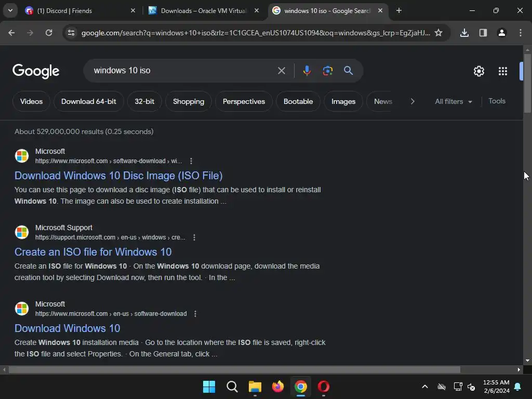Image resolution: width=532 pixels, height=399 pixels.
Task: Launch Opera from taskbar
Action: [x=323, y=387]
